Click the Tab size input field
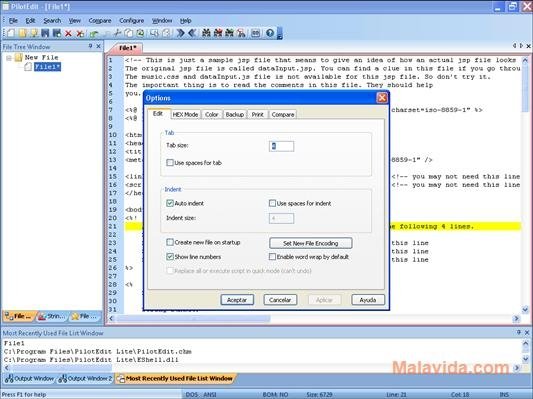 point(281,146)
